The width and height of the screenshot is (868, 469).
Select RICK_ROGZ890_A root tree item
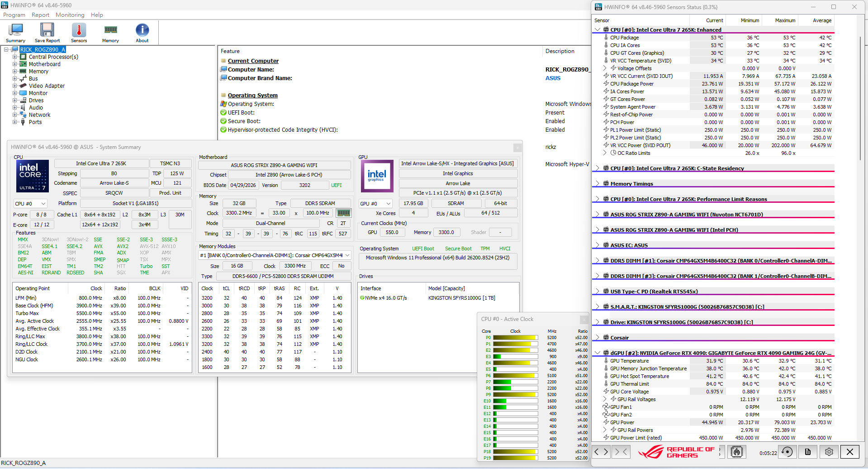pyautogui.click(x=43, y=50)
